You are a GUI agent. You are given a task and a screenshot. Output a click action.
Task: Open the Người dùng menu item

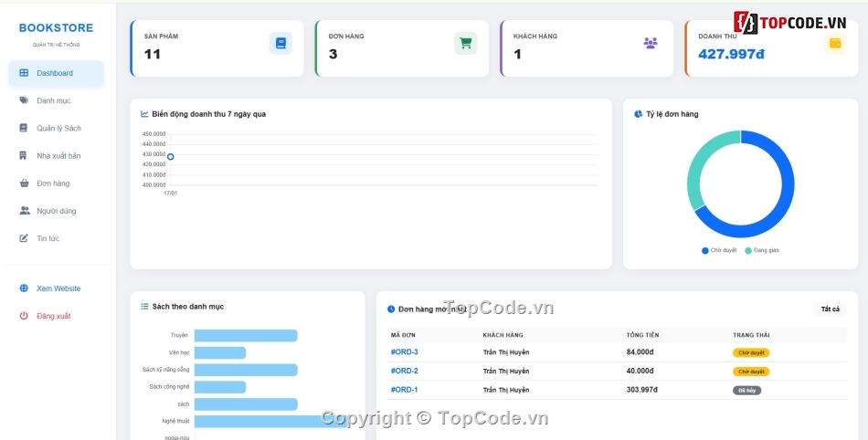point(56,211)
